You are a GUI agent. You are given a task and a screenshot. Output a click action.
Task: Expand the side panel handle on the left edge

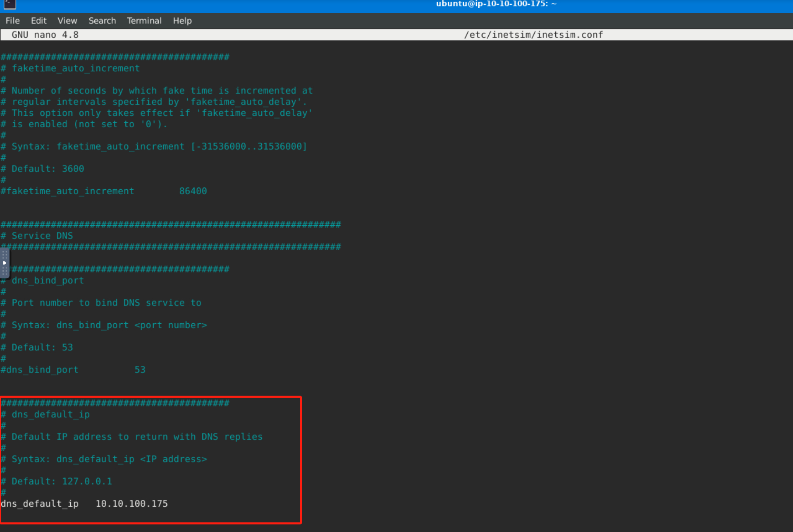pyautogui.click(x=5, y=263)
